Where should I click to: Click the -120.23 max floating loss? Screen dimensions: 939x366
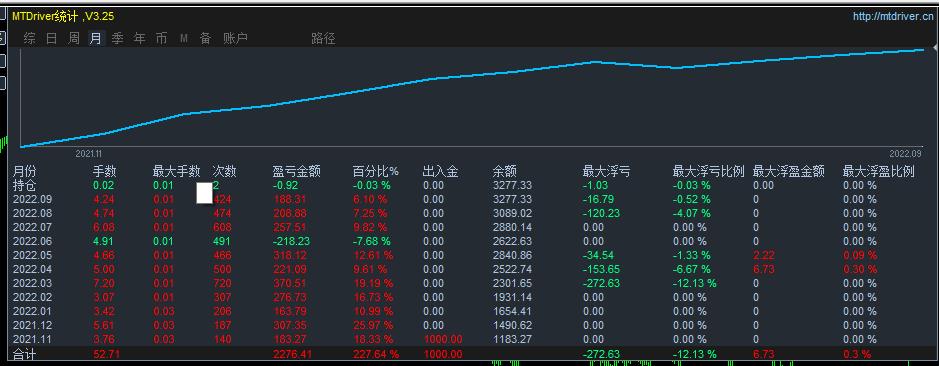(601, 213)
